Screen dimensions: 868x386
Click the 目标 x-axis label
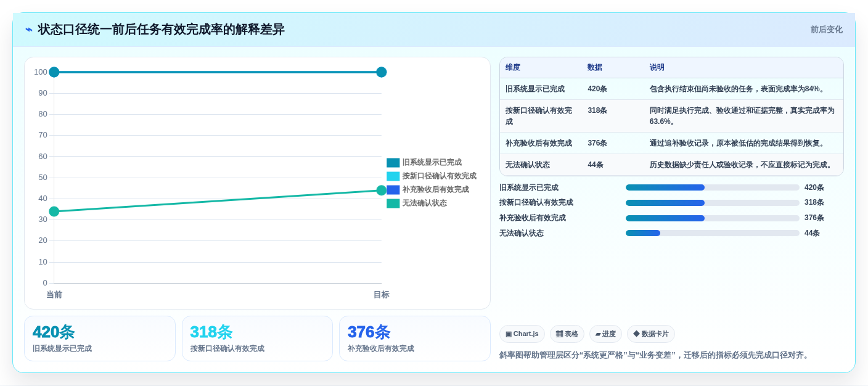pyautogui.click(x=382, y=295)
